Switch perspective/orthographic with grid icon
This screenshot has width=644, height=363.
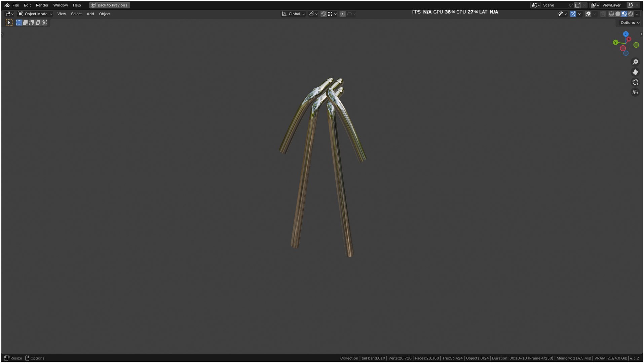click(x=635, y=92)
